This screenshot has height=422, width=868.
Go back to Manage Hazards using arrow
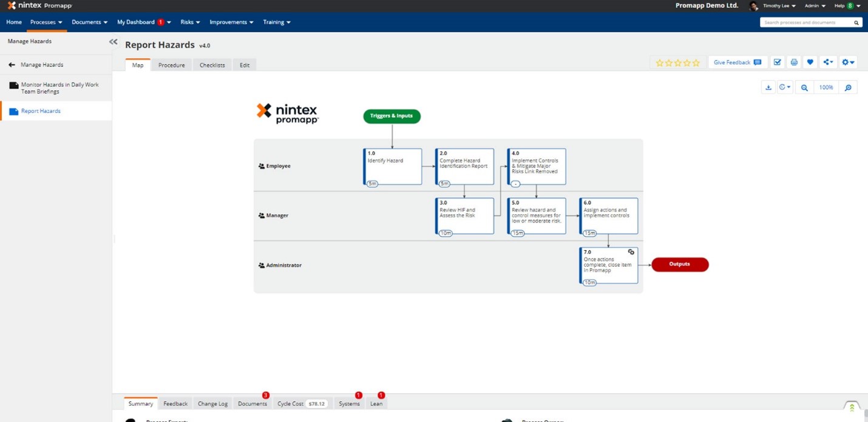pyautogui.click(x=12, y=65)
